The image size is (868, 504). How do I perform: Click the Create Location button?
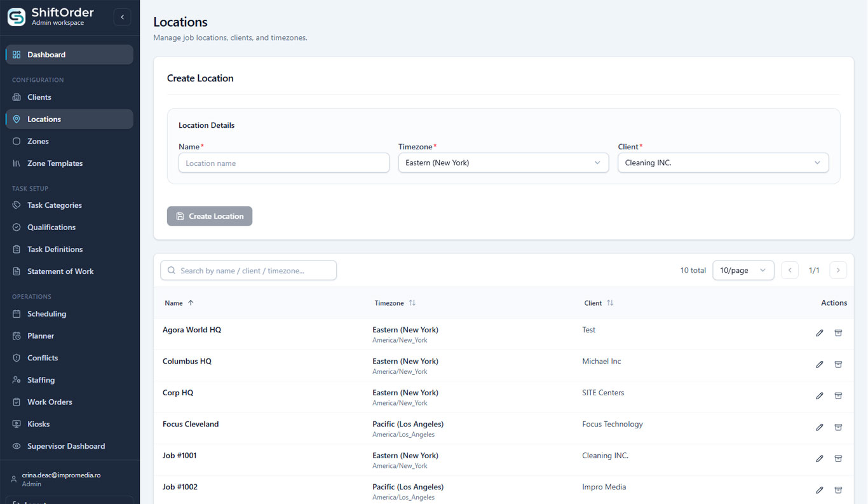(x=210, y=216)
